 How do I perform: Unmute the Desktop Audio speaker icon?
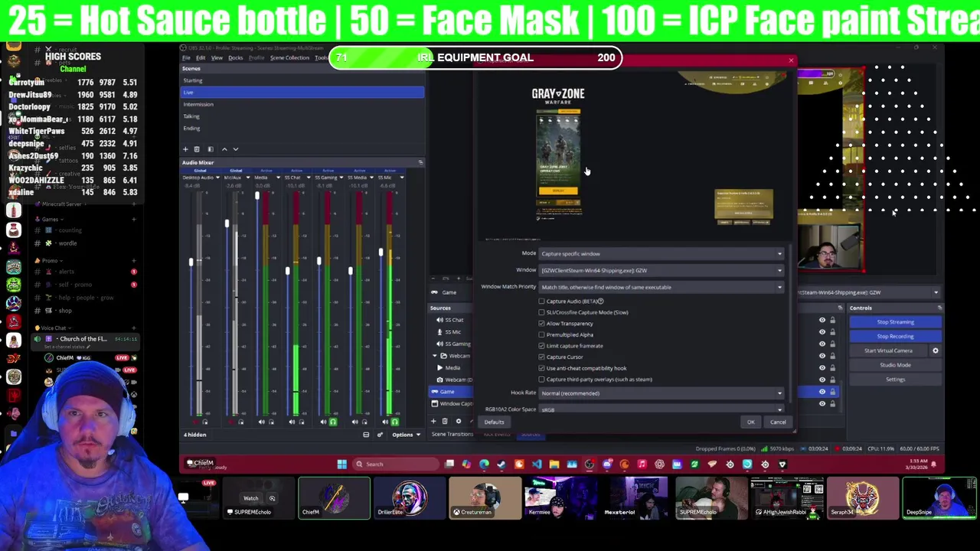[x=194, y=422]
